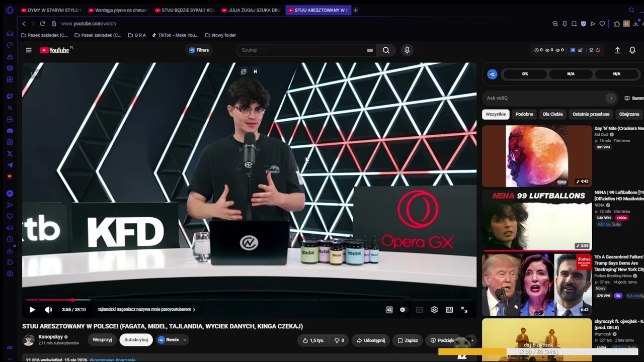
Task: Save video with the Zapisz button
Action: coord(408,340)
